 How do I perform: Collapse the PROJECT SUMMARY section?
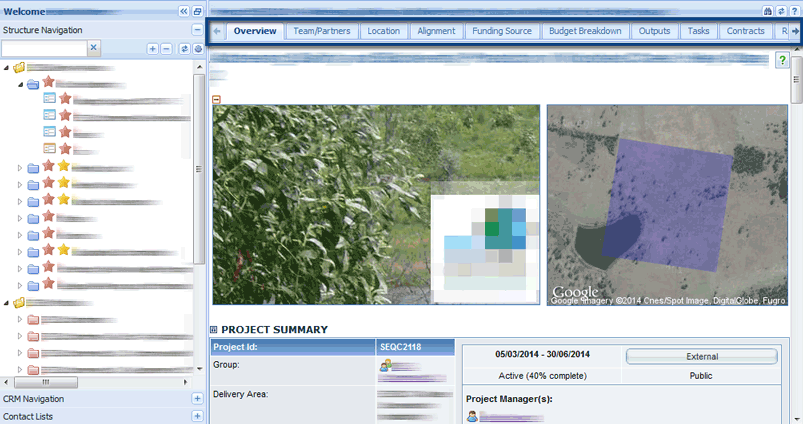[214, 329]
